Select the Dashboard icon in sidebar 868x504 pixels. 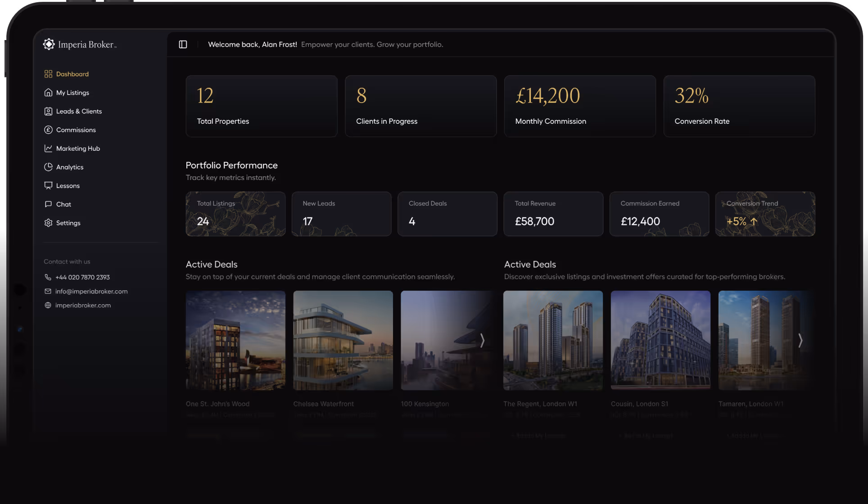49,74
